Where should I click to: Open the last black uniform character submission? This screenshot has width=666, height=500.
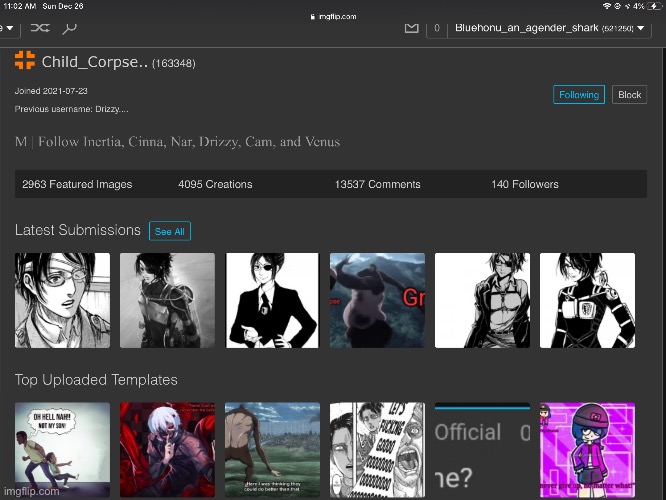pos(587,300)
